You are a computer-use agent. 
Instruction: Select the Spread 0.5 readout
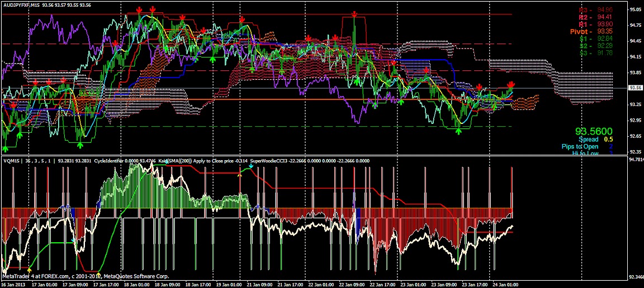click(x=595, y=140)
